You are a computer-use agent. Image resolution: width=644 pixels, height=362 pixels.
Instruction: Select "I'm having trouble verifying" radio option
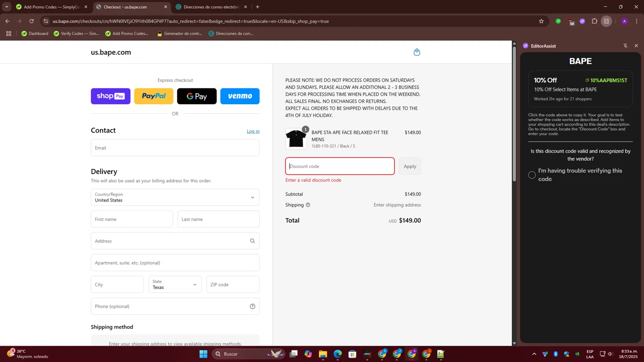click(532, 175)
